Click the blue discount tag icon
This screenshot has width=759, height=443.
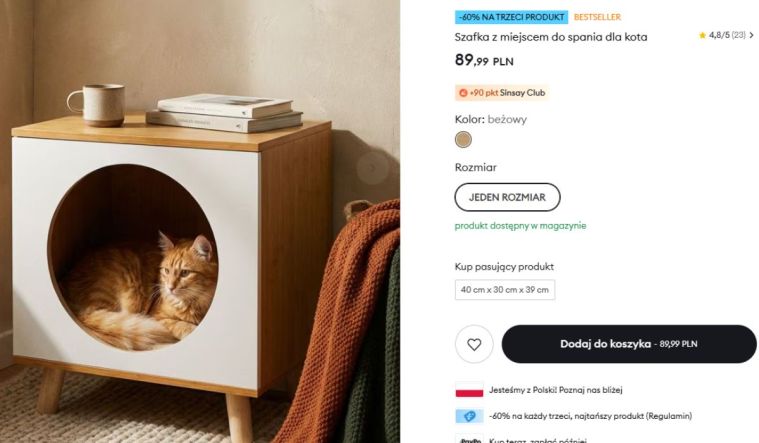[469, 416]
